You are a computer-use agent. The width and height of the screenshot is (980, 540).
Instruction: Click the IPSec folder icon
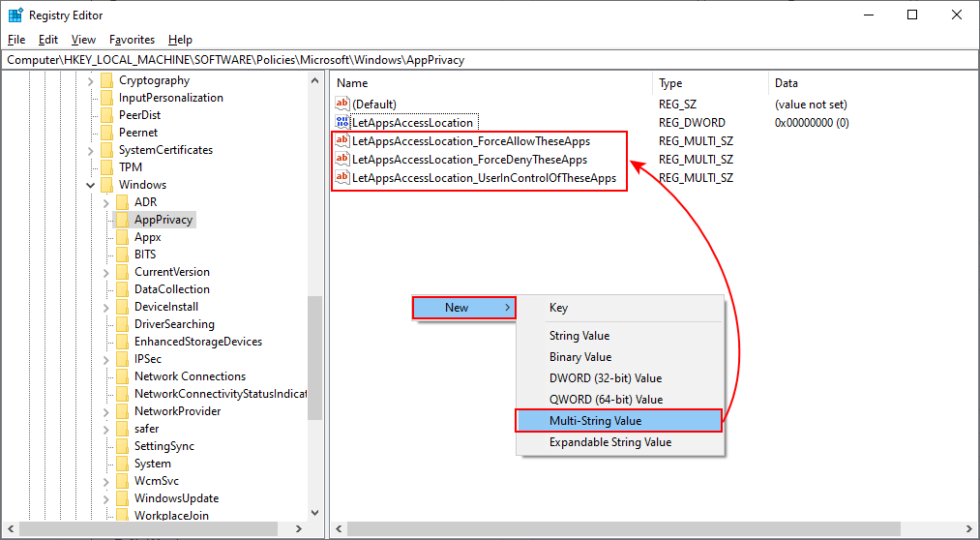[123, 359]
